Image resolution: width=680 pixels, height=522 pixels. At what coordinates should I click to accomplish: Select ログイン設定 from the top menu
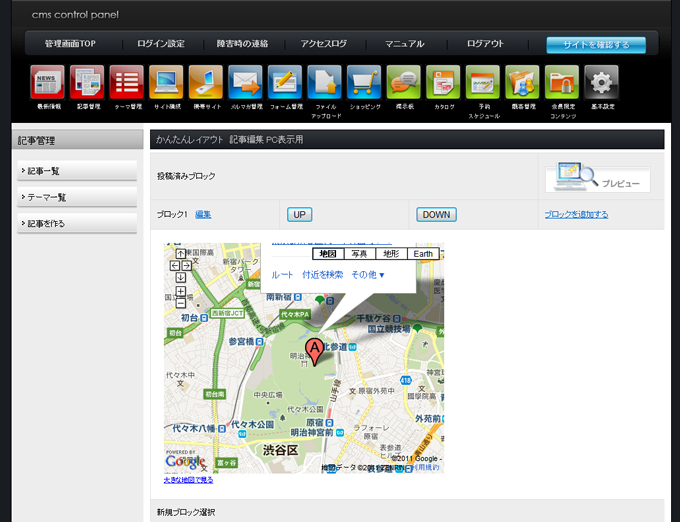tap(161, 44)
